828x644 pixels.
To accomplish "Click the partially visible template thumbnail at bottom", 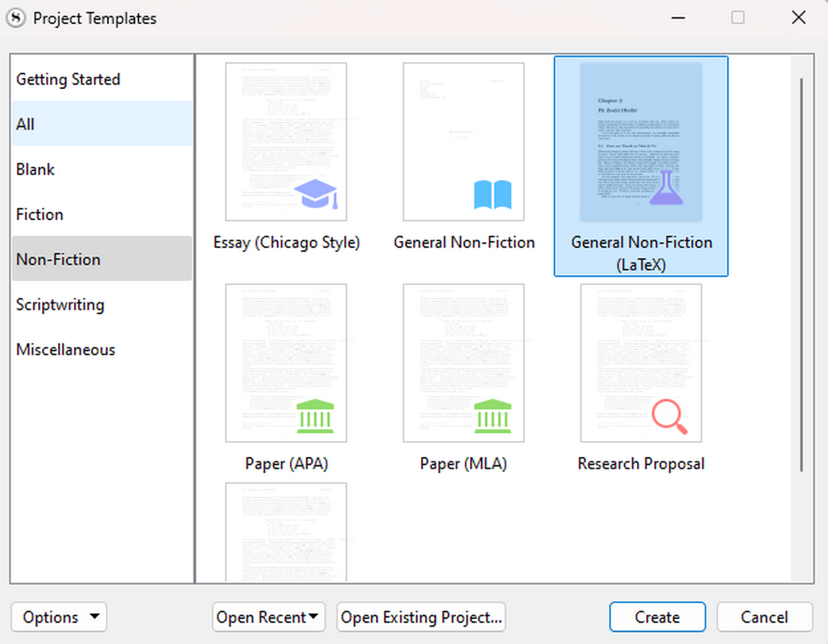I will pos(286,535).
